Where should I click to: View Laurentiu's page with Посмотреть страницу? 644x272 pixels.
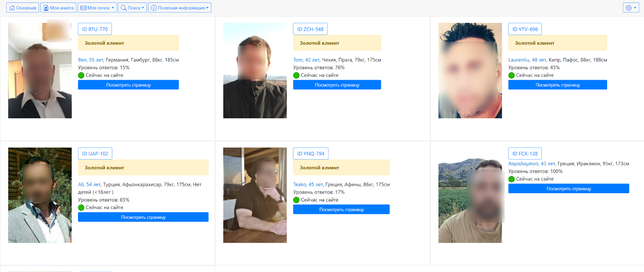(557, 85)
